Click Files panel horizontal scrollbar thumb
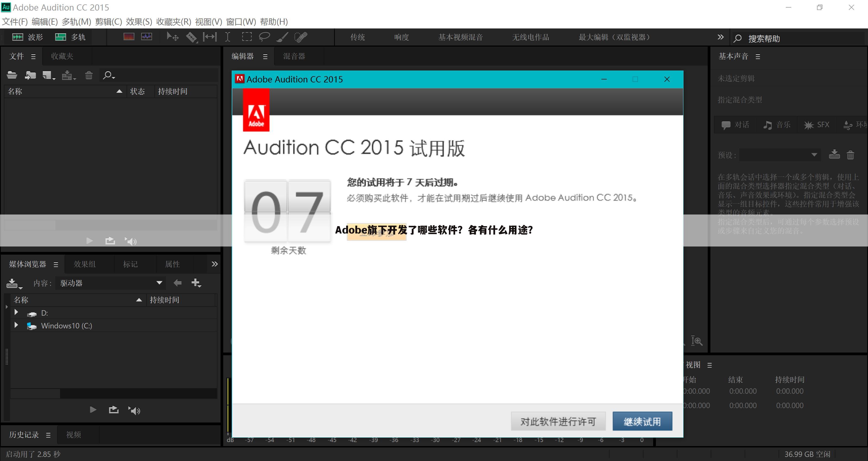 (30, 225)
